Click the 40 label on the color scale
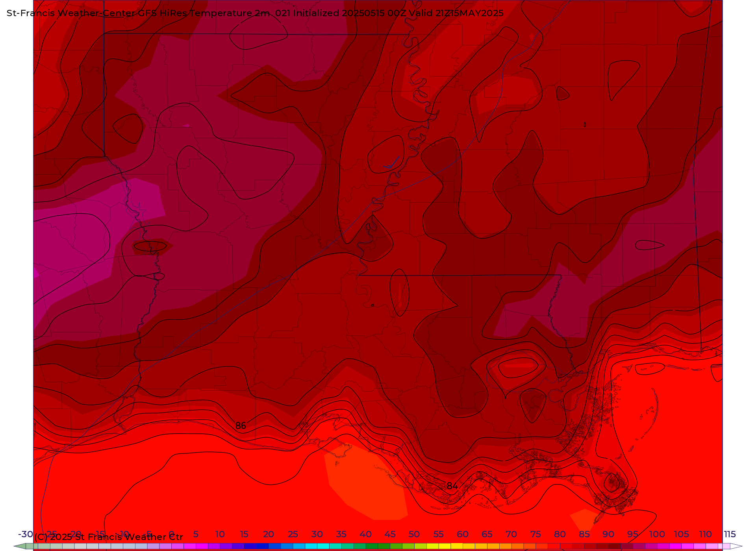Screen dimensions: 756x551 tap(366, 534)
